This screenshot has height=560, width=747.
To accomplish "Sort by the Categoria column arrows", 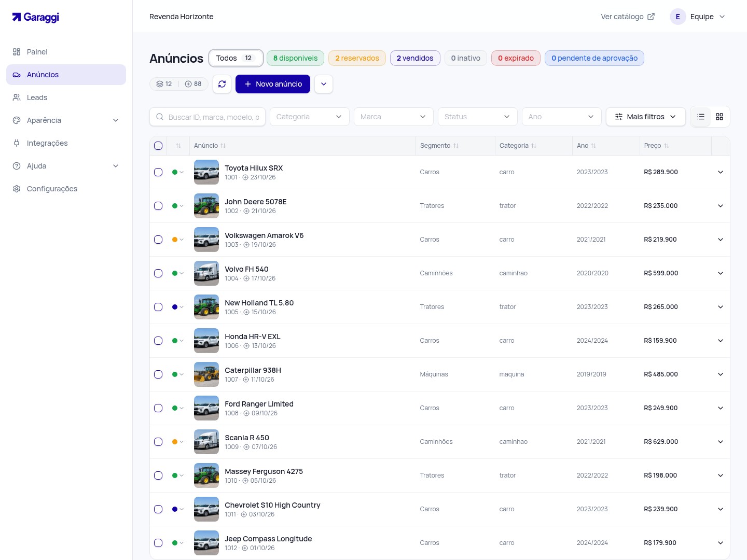I will tap(534, 146).
